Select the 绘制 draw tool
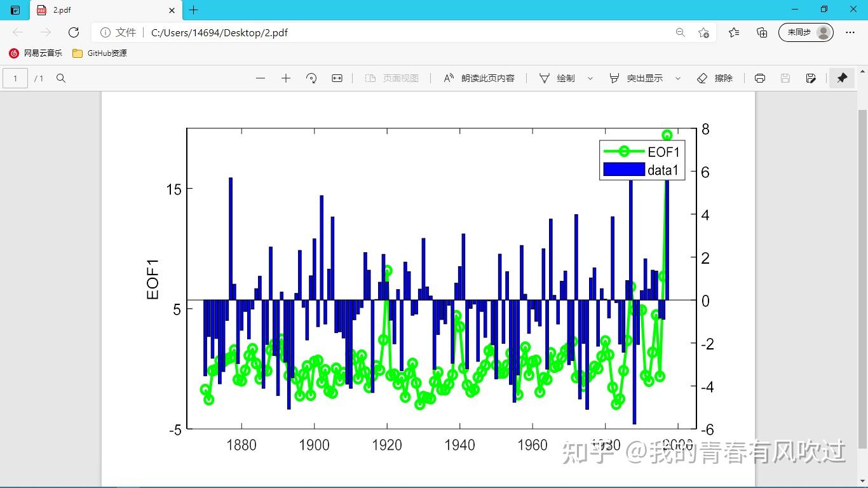Image resolution: width=868 pixels, height=488 pixels. (557, 78)
